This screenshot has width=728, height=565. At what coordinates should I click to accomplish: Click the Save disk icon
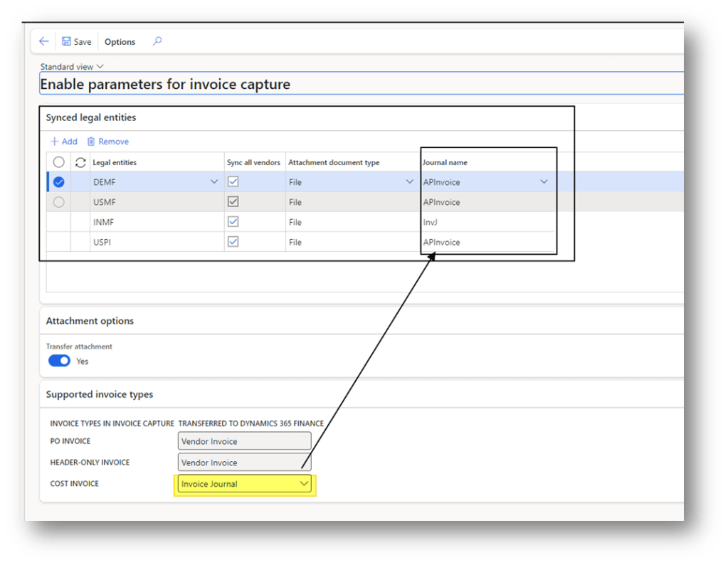pyautogui.click(x=66, y=41)
